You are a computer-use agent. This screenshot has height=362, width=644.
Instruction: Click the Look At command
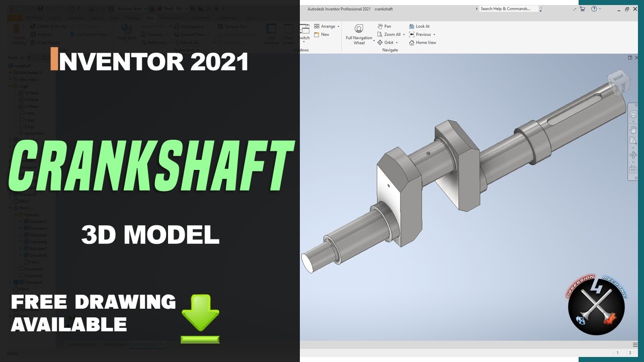tap(419, 26)
